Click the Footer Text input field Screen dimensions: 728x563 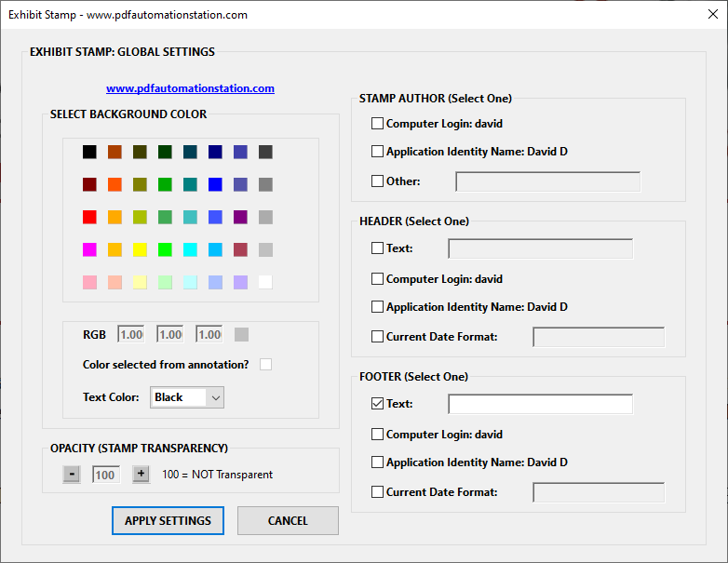tap(541, 404)
